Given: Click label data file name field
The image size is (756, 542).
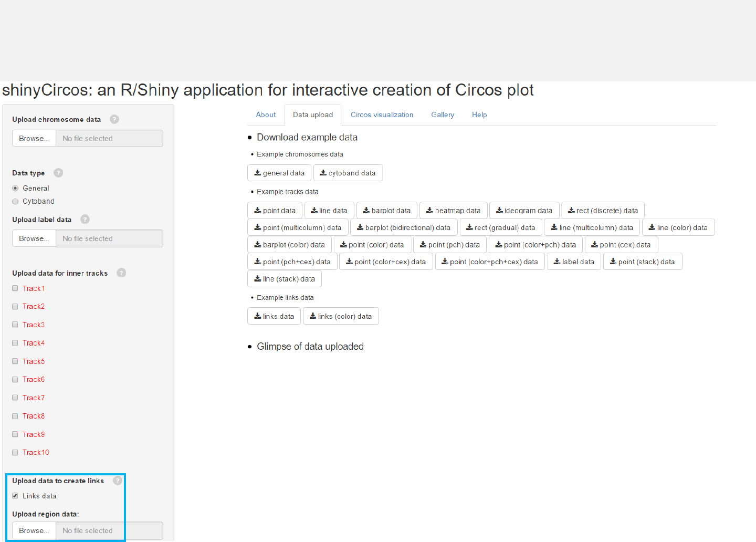Looking at the screenshot, I should click(109, 238).
